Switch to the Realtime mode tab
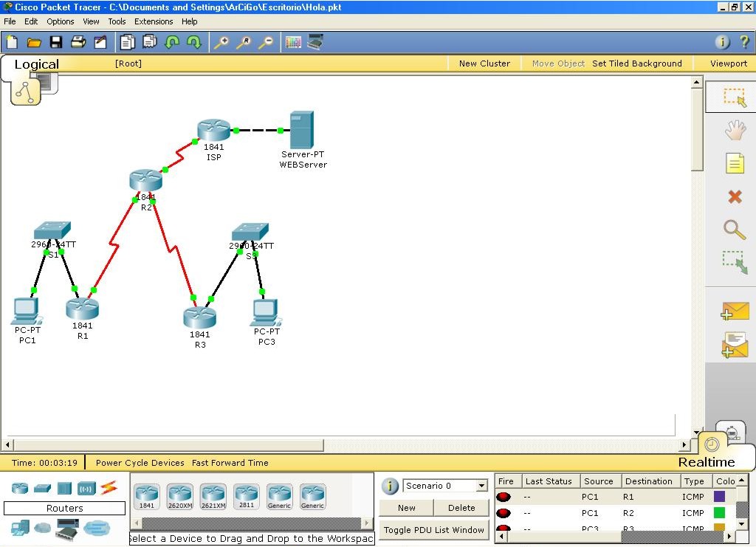The image size is (756, 547). pyautogui.click(x=707, y=461)
